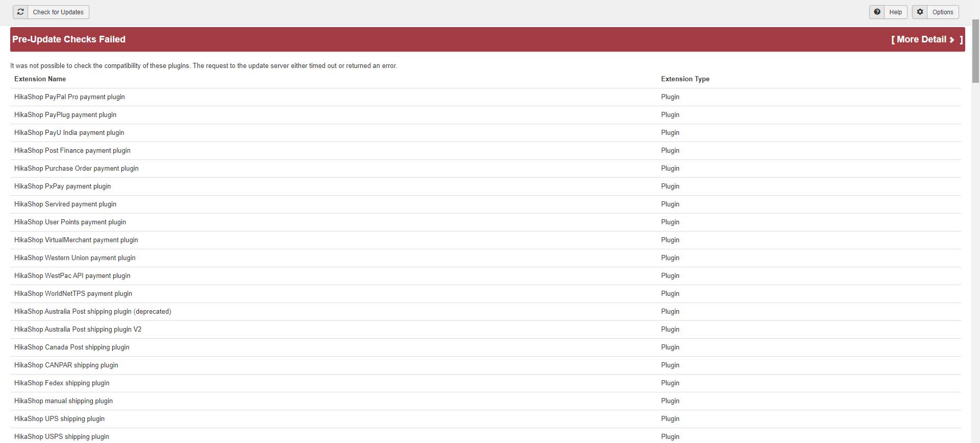Click the gear Options icon
The height and width of the screenshot is (443, 980).
click(920, 12)
